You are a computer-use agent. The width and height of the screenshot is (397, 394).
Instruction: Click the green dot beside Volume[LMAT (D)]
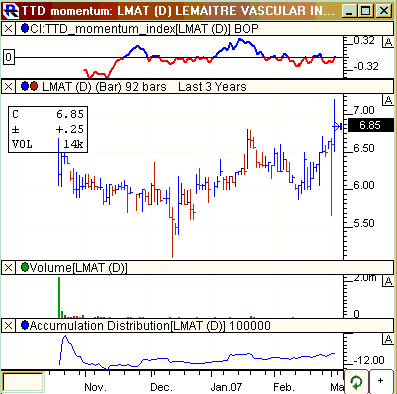click(25, 267)
